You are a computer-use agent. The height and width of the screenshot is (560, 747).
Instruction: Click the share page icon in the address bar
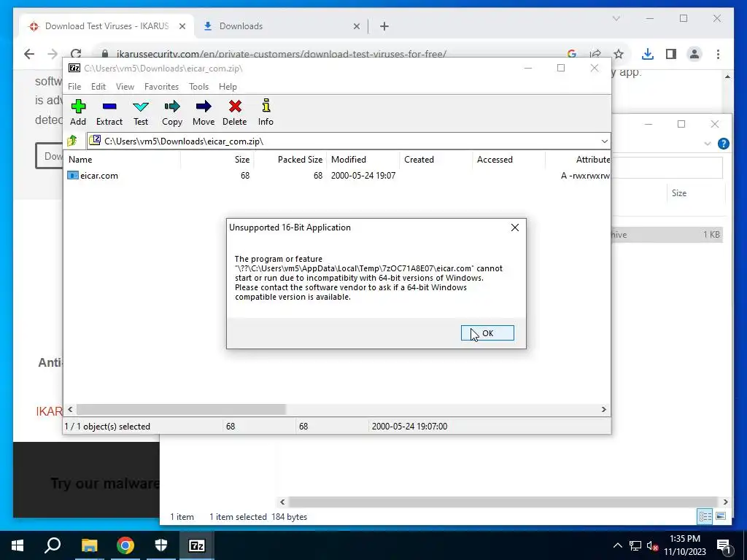point(595,54)
